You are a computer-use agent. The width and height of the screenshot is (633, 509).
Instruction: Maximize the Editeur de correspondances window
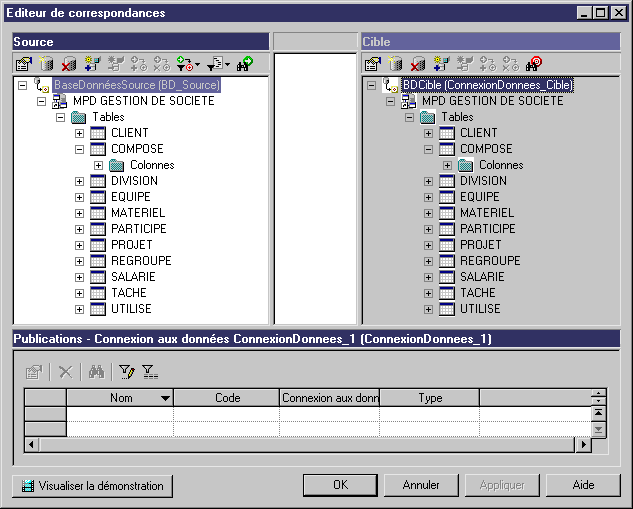point(601,13)
